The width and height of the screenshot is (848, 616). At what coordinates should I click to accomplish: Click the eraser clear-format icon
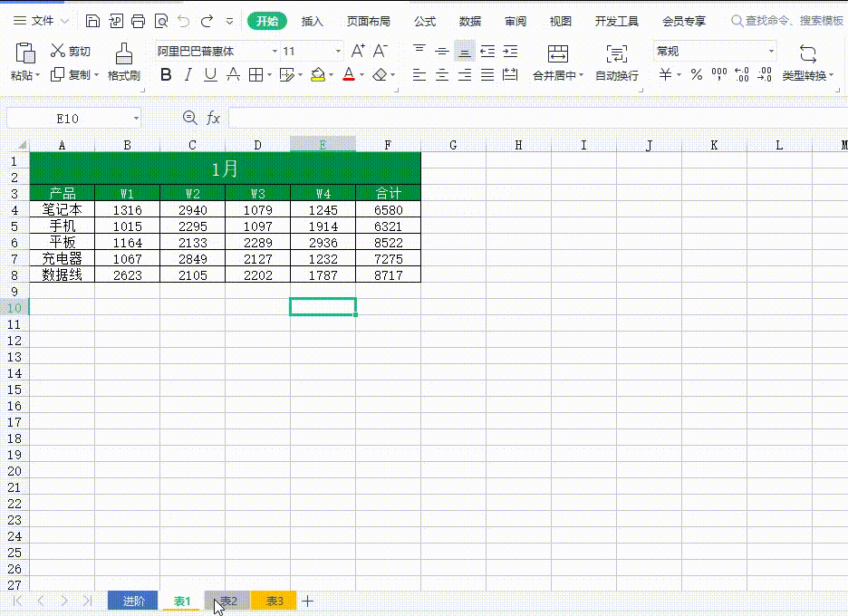[381, 74]
